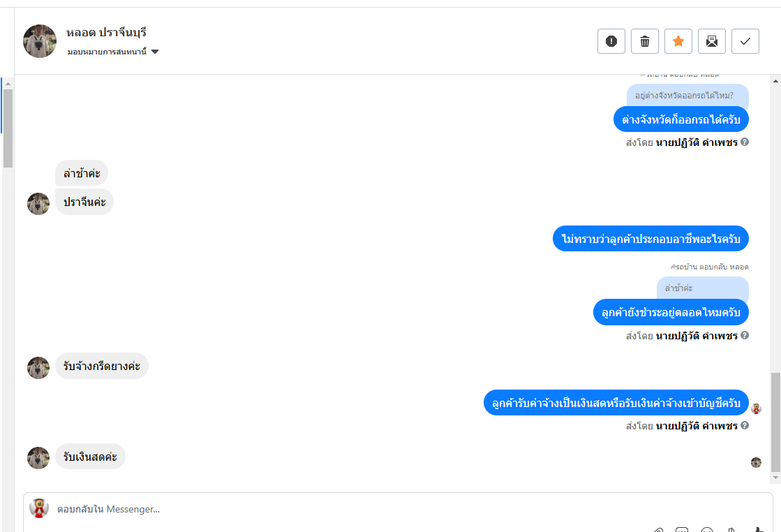Click help icon under the cash-or-transfer wage question

tap(745, 425)
